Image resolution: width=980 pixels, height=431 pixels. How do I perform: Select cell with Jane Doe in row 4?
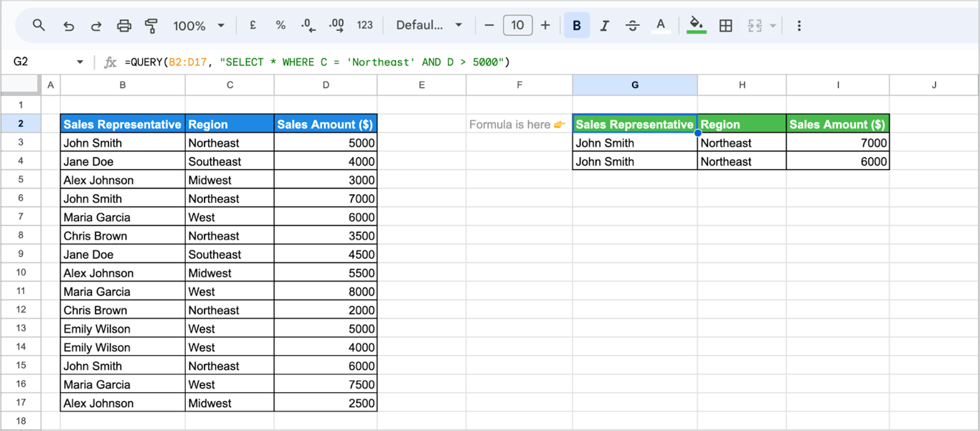(x=123, y=161)
